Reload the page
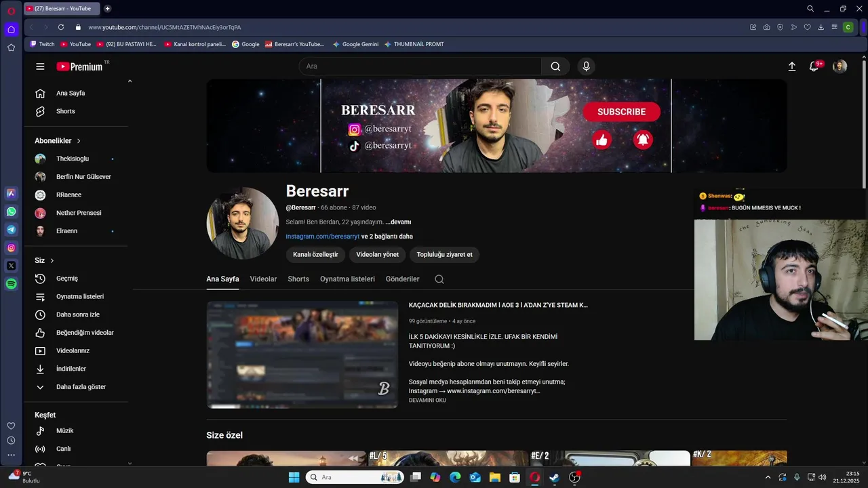This screenshot has height=488, width=868. [61, 27]
